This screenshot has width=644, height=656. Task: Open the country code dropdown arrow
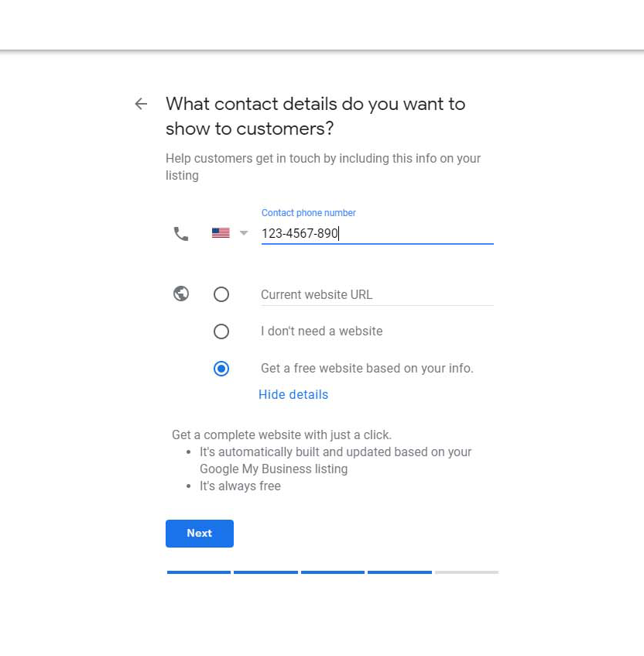point(244,233)
